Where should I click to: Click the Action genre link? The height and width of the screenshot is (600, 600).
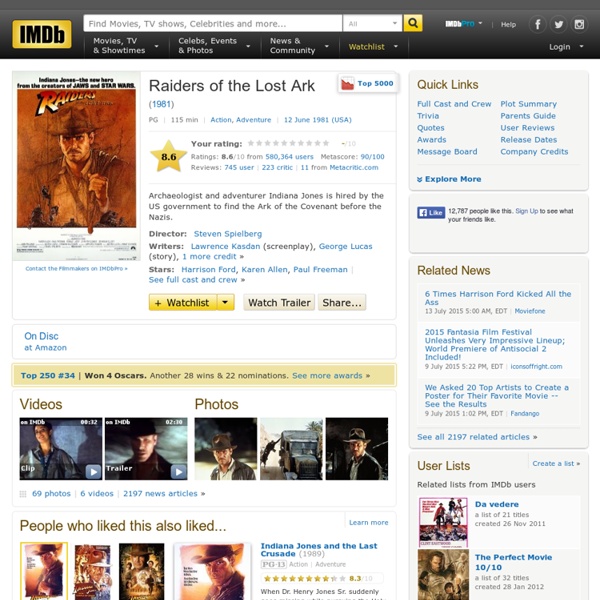point(221,120)
